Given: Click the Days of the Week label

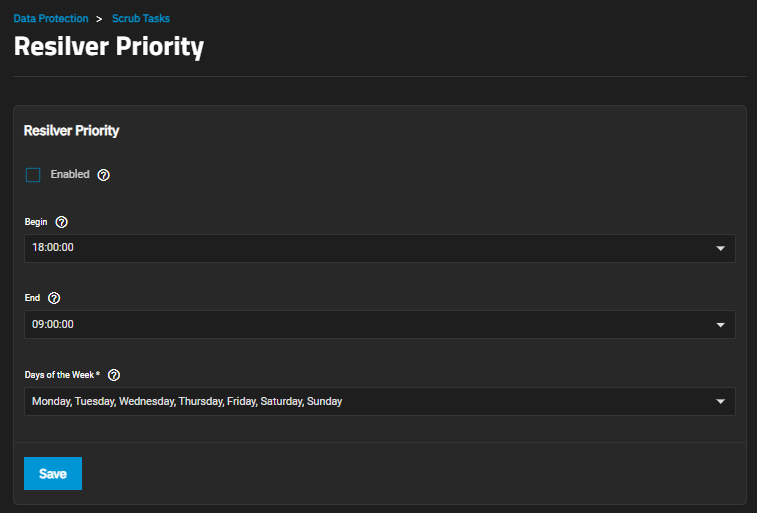Looking at the screenshot, I should (x=62, y=375).
